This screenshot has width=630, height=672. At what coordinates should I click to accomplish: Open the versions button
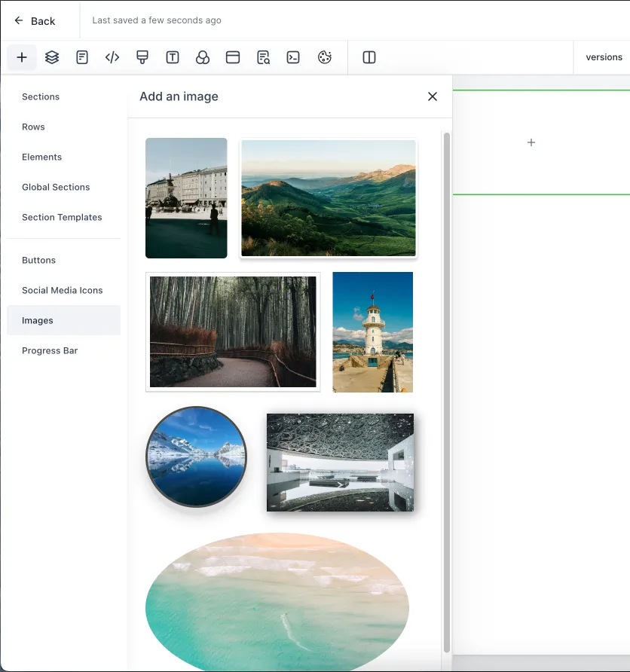tap(604, 57)
